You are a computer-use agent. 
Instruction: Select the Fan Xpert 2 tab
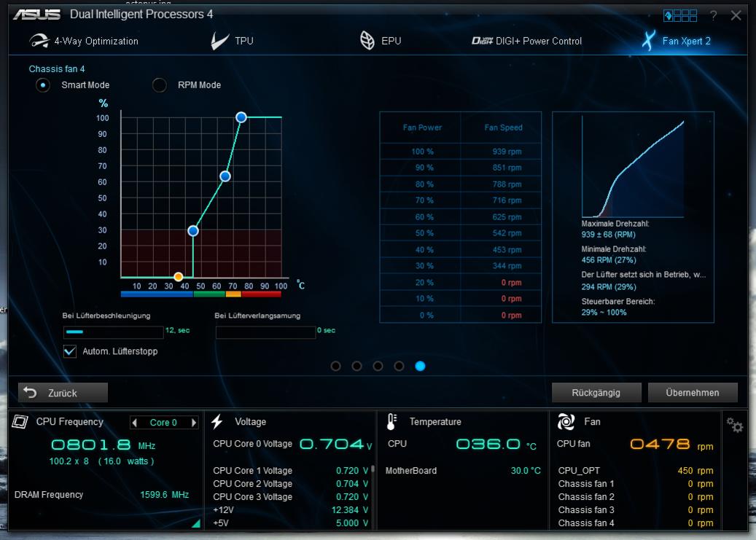pyautogui.click(x=676, y=41)
